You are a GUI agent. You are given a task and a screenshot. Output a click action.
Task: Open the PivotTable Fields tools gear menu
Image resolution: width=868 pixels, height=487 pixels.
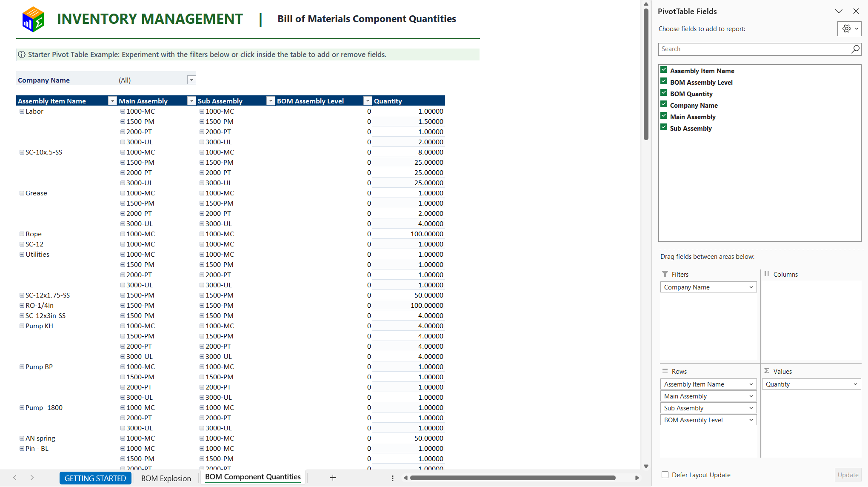849,29
